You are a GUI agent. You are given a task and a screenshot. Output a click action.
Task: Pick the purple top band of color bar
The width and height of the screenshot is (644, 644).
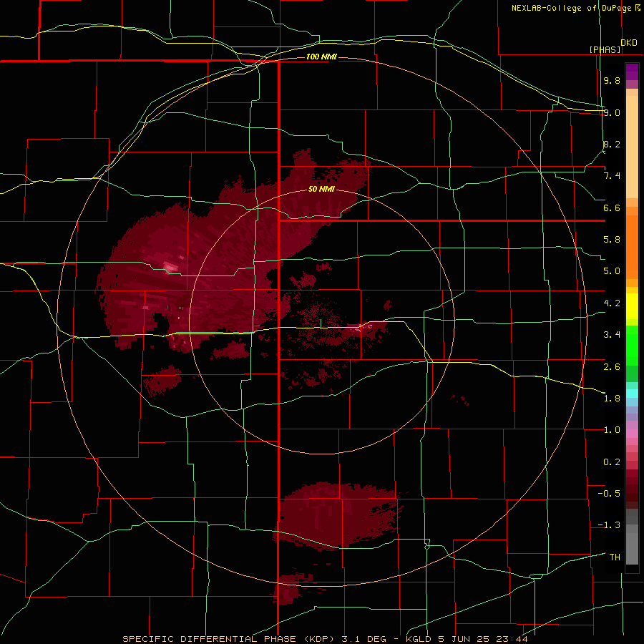[x=632, y=72]
